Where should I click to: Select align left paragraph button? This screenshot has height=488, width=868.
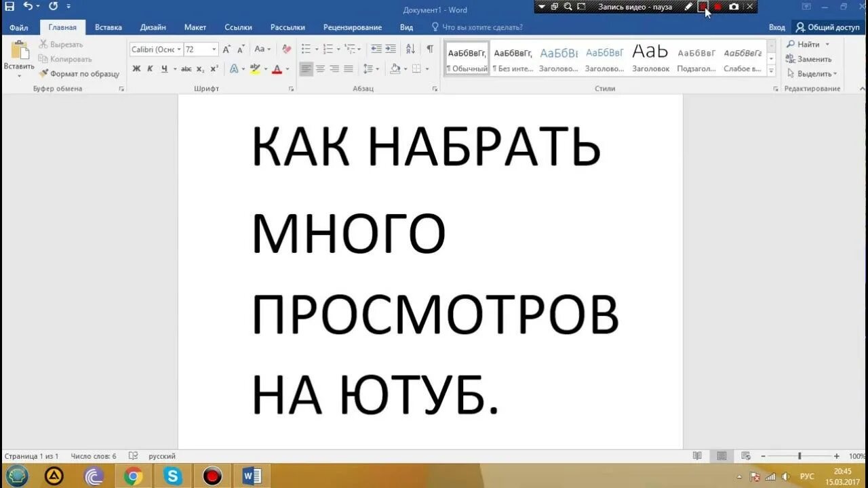coord(307,68)
